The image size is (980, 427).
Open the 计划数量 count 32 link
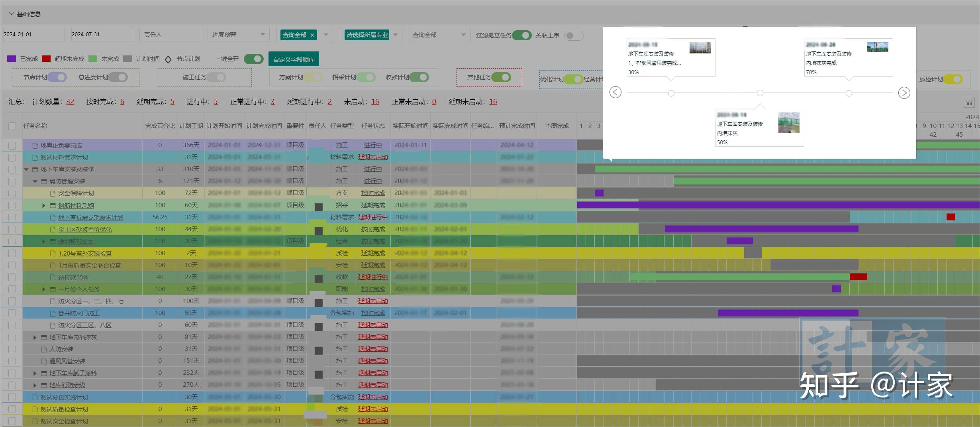click(x=70, y=102)
